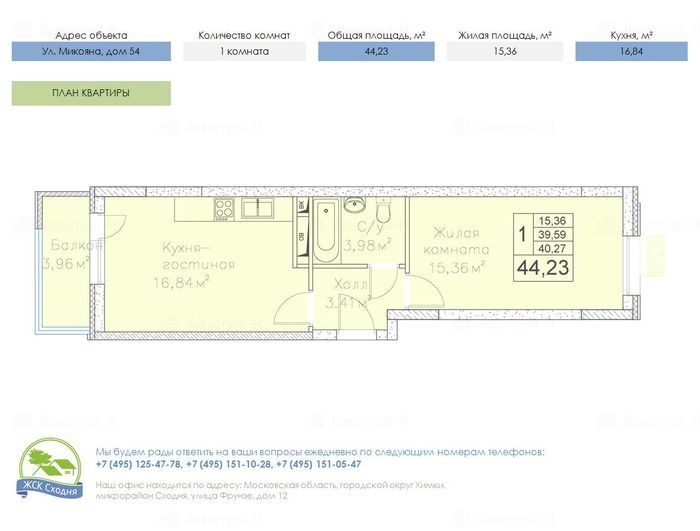Click the 'Кухня, м²' header label

631,35
